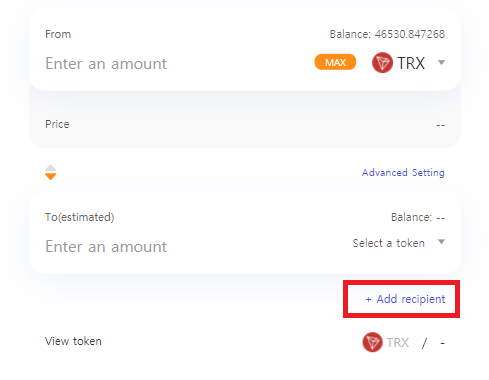489x380 pixels.
Task: Click the Price label
Action: pyautogui.click(x=57, y=124)
